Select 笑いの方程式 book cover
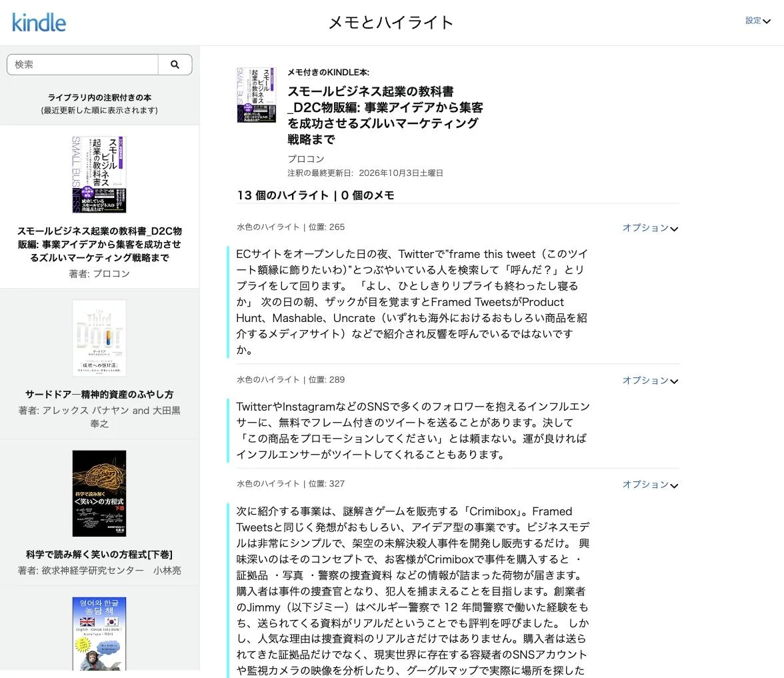784x678 pixels. click(99, 493)
